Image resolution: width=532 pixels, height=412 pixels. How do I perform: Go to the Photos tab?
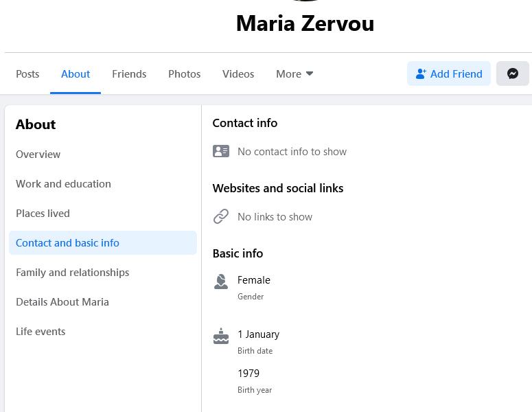185,73
